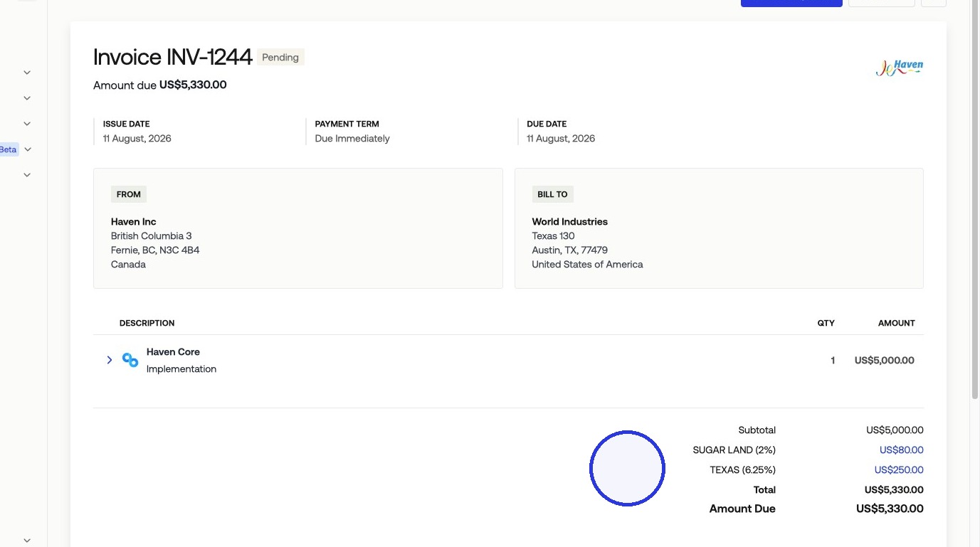Expand the Haven Core line item chevron

(109, 360)
